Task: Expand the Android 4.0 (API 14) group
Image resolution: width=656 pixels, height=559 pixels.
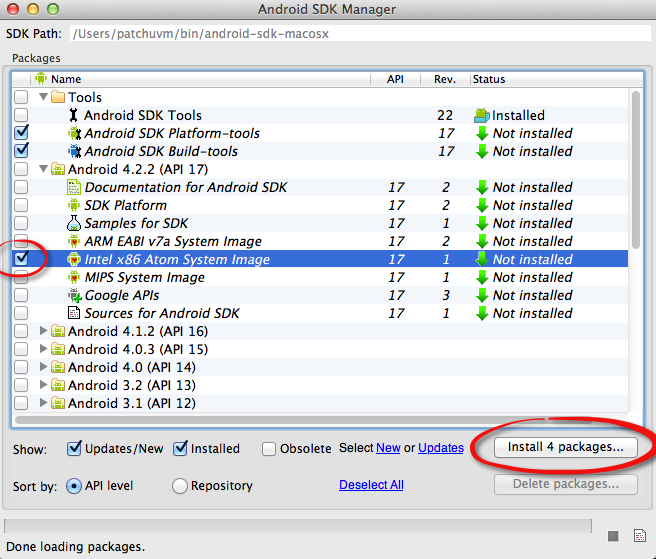Action: click(x=43, y=367)
